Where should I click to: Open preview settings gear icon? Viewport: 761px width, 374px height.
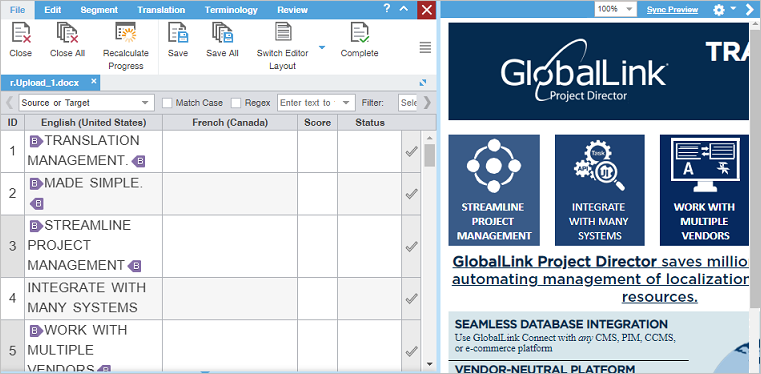pyautogui.click(x=718, y=9)
